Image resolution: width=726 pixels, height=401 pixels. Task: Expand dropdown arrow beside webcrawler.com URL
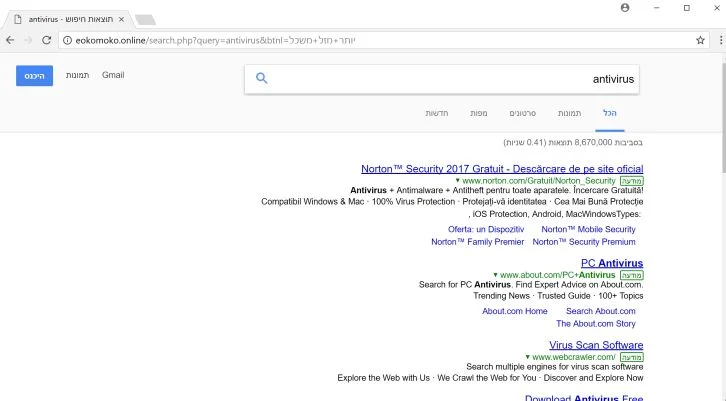tap(527, 357)
